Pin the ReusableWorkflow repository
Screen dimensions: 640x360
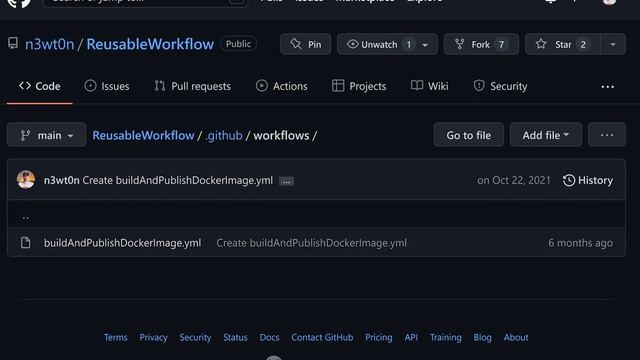[305, 44]
